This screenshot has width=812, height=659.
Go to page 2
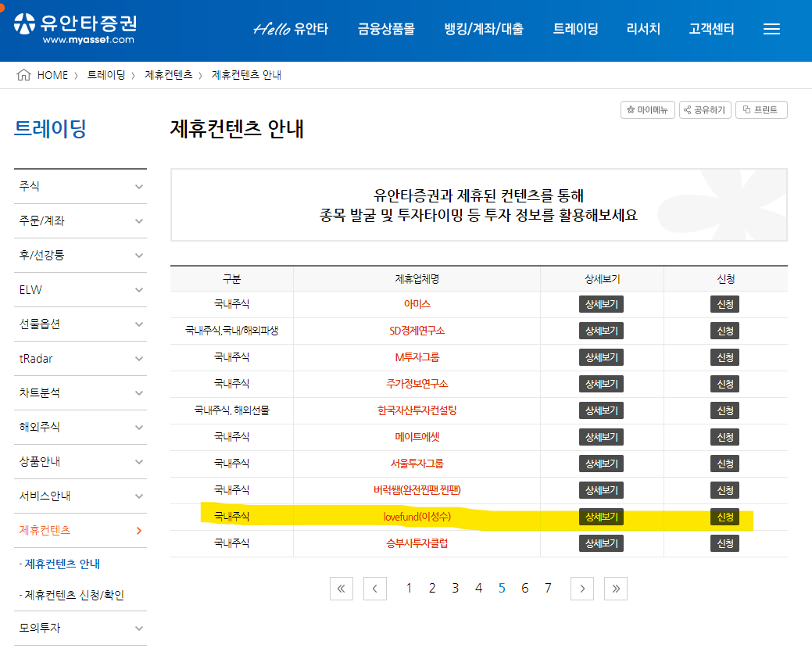pyautogui.click(x=432, y=589)
